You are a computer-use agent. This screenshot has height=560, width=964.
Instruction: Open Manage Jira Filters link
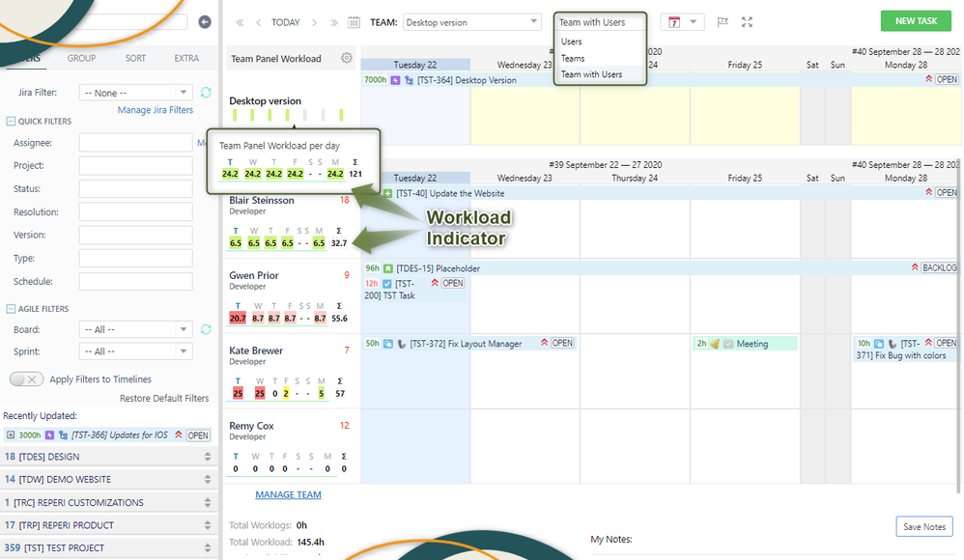click(155, 110)
